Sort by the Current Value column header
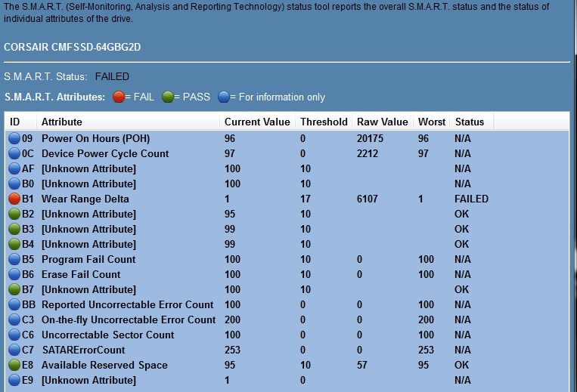 pyautogui.click(x=258, y=122)
